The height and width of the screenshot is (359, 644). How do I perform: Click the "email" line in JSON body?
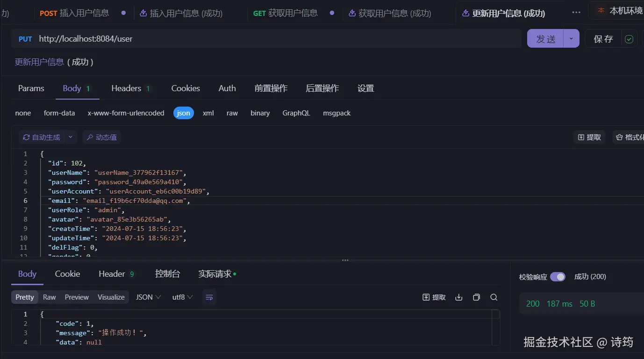tap(119, 201)
